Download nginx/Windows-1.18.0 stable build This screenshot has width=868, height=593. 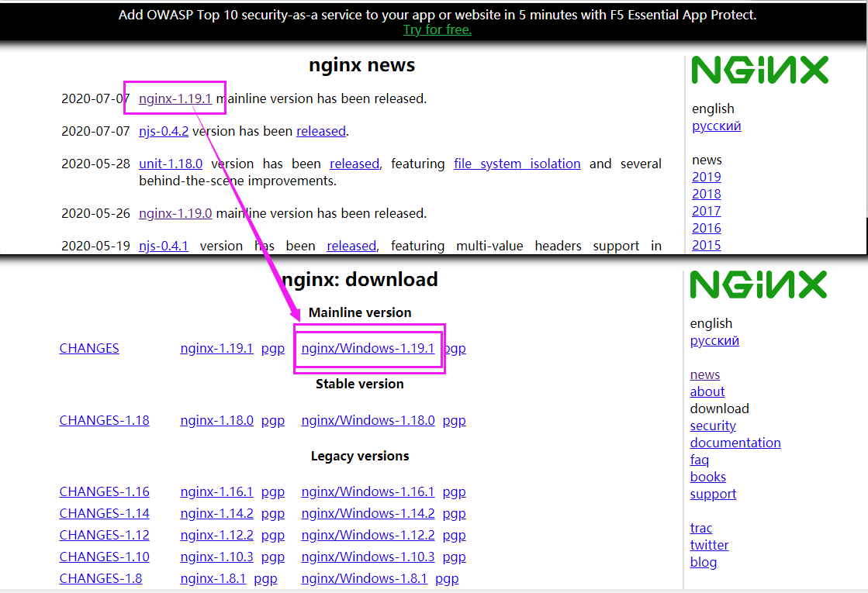367,420
